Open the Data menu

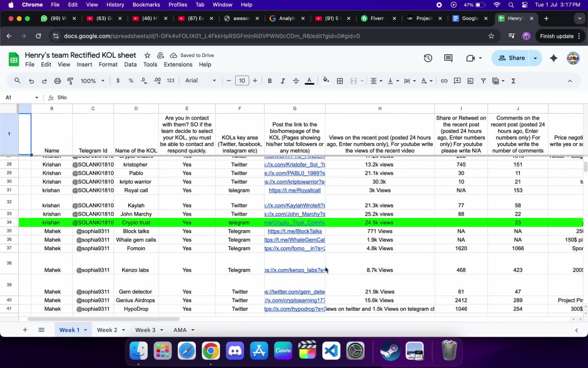coord(130,65)
